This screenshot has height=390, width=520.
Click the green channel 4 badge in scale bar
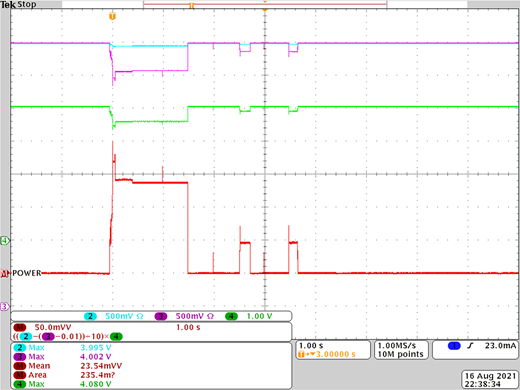coord(231,316)
